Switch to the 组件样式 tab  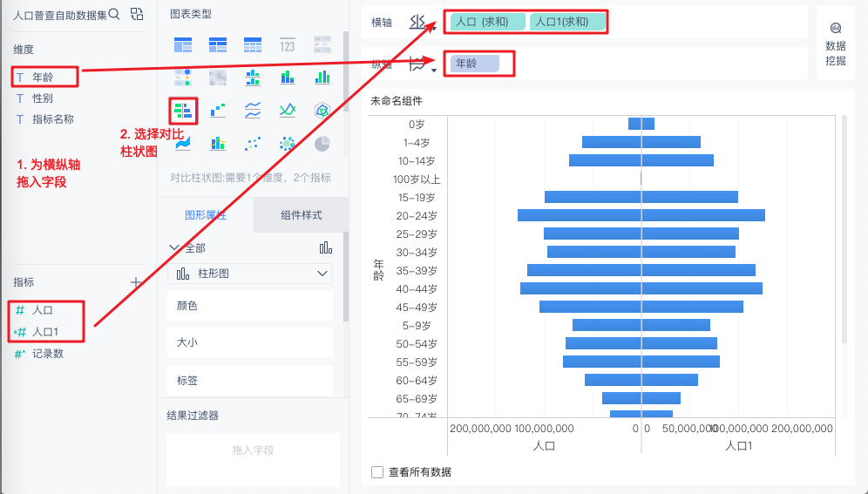click(x=302, y=215)
